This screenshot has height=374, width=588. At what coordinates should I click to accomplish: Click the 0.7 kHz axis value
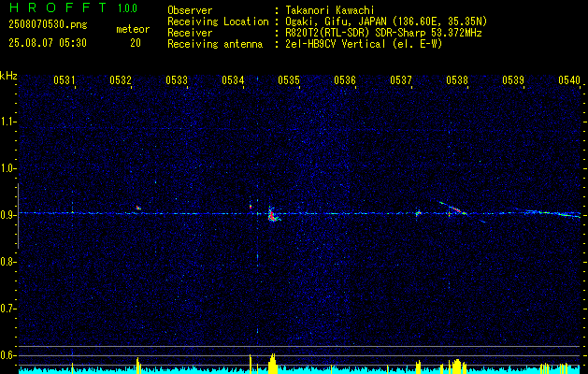(7, 309)
